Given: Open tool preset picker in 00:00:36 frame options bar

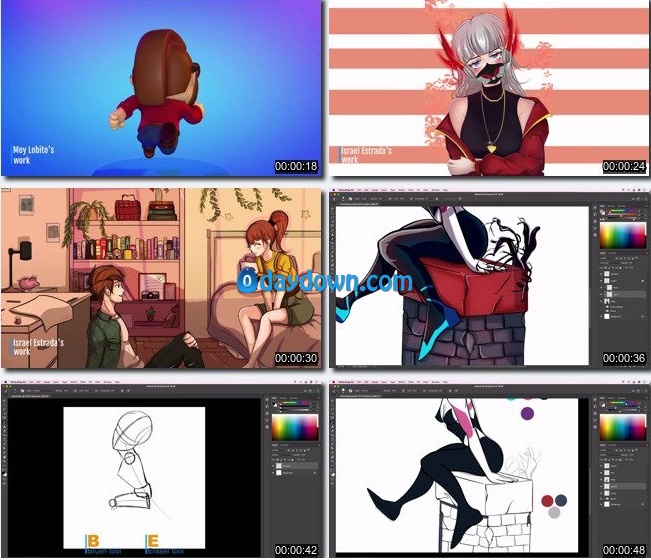Looking at the screenshot, I should point(334,199).
